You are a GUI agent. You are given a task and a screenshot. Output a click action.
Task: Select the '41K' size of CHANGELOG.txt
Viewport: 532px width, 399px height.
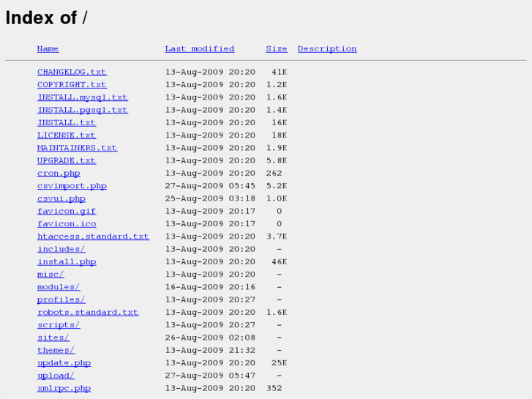click(280, 72)
